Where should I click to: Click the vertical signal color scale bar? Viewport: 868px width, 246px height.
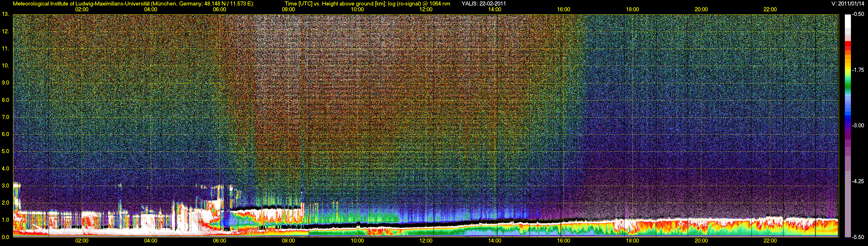pyautogui.click(x=848, y=126)
